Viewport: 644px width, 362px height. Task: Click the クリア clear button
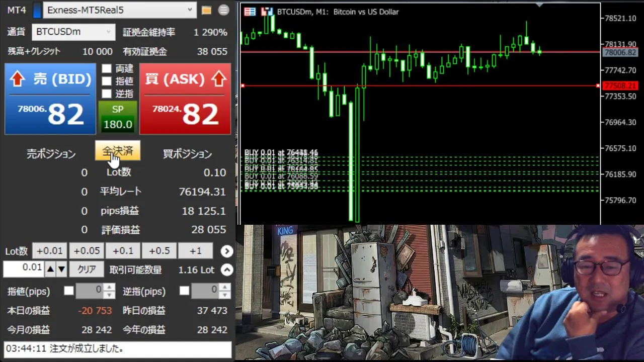tap(87, 269)
